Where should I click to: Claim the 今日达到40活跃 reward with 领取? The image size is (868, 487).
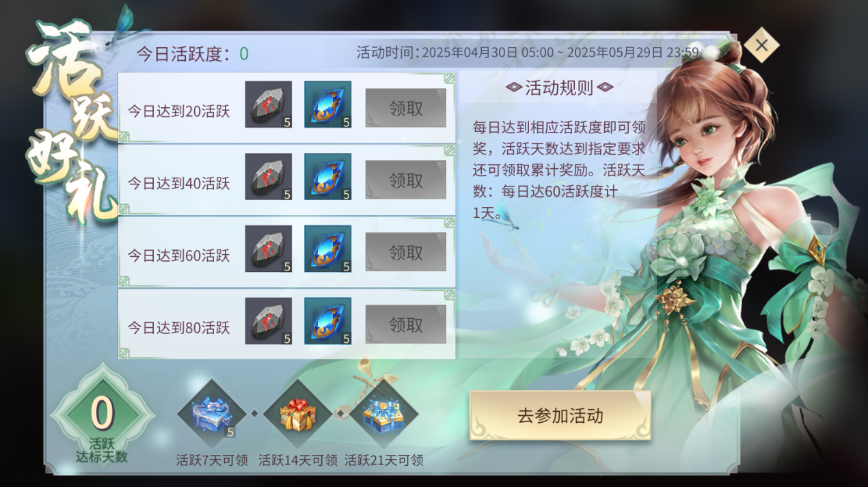(406, 180)
